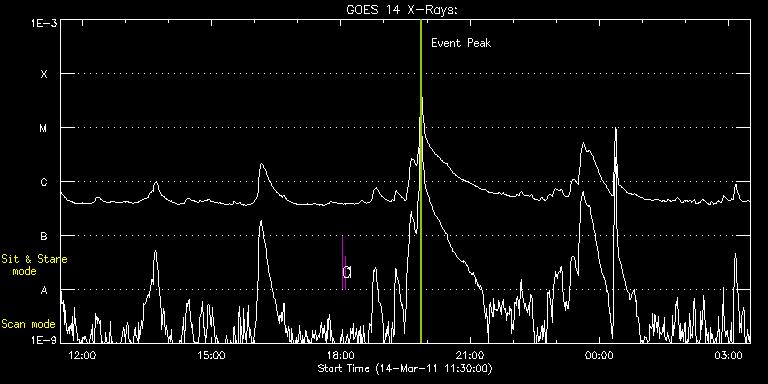Click the X class label on y-axis
The height and width of the screenshot is (384, 768).
(x=44, y=74)
